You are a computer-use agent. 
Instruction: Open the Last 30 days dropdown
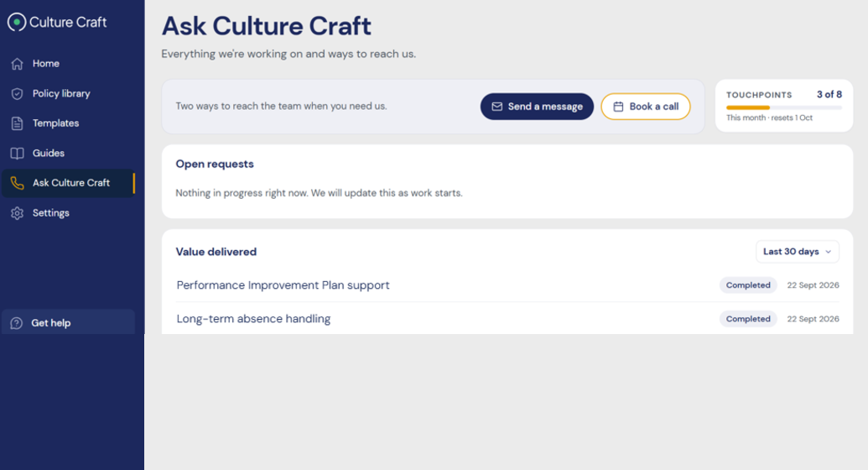(798, 252)
